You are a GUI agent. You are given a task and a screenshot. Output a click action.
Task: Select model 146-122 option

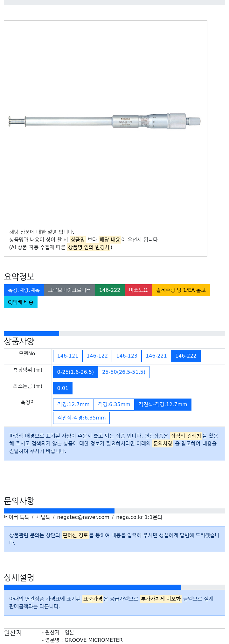point(97,356)
